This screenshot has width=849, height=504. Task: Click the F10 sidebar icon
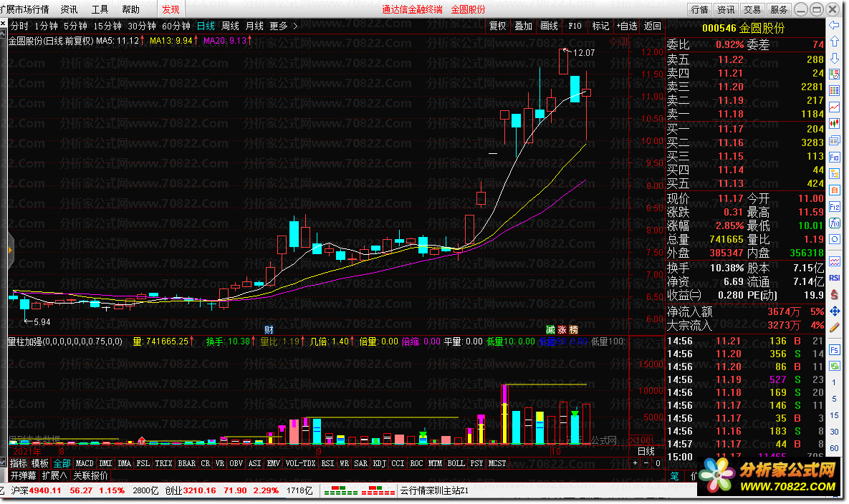coord(835,157)
